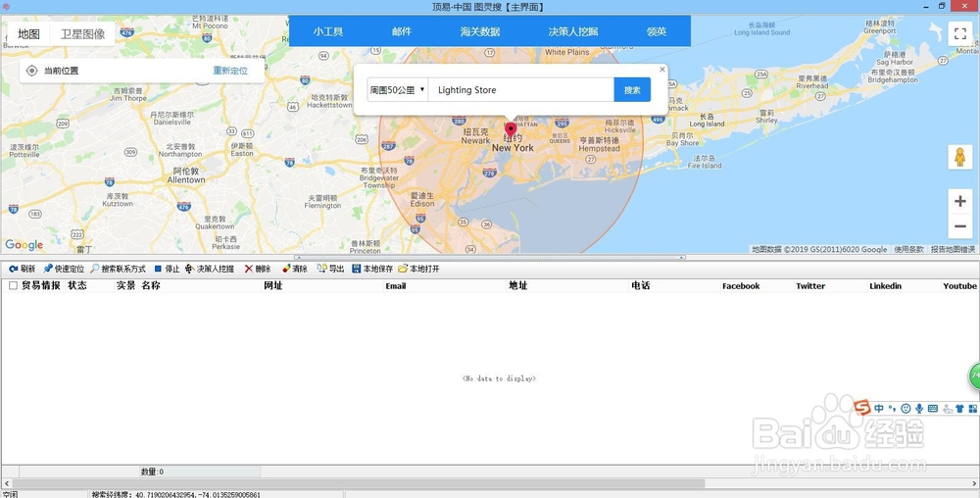This screenshot has width=980, height=498.
Task: Click the 快速定位 pin icon
Action: tap(47, 269)
